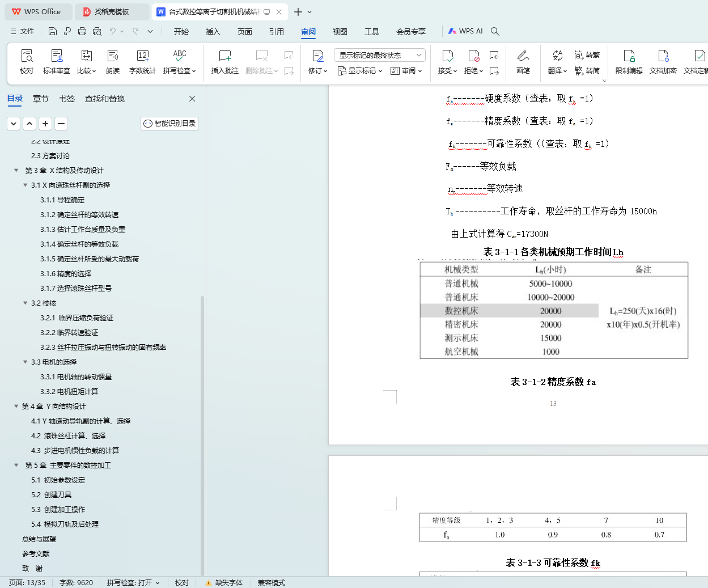
Task: Click 智能识别目录 button
Action: click(x=169, y=123)
